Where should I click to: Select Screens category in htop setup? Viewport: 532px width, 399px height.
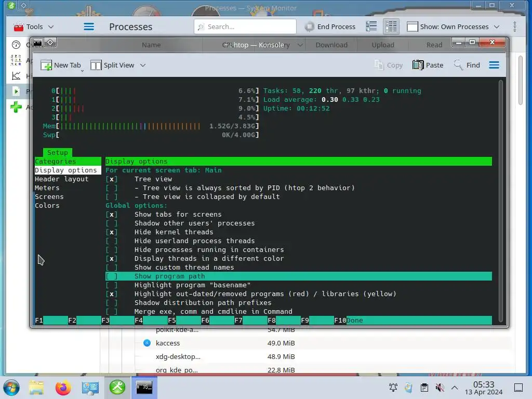(x=49, y=197)
